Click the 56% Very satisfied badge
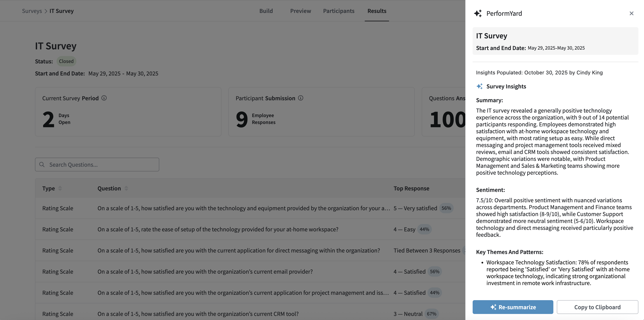This screenshot has width=644, height=320. (x=446, y=208)
